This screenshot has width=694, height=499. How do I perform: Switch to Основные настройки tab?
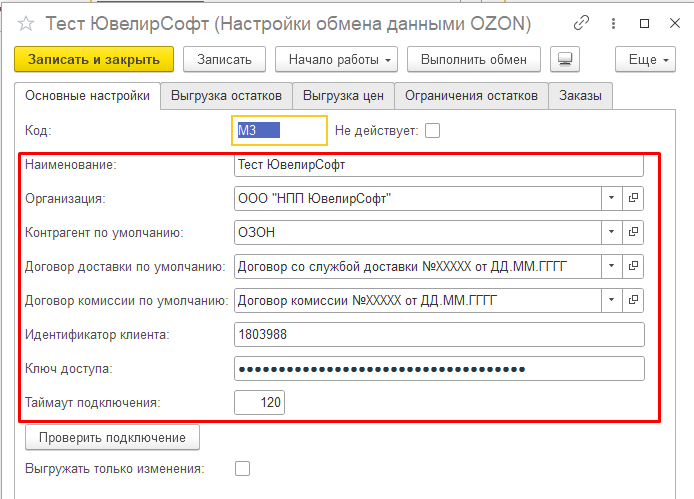[x=87, y=96]
